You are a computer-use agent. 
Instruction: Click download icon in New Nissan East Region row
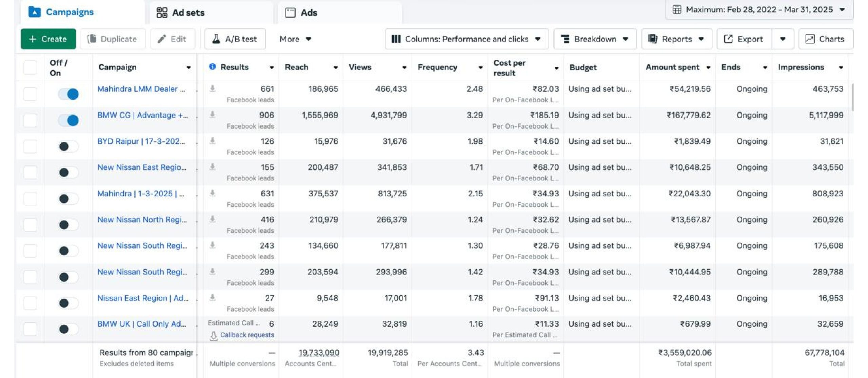(212, 167)
